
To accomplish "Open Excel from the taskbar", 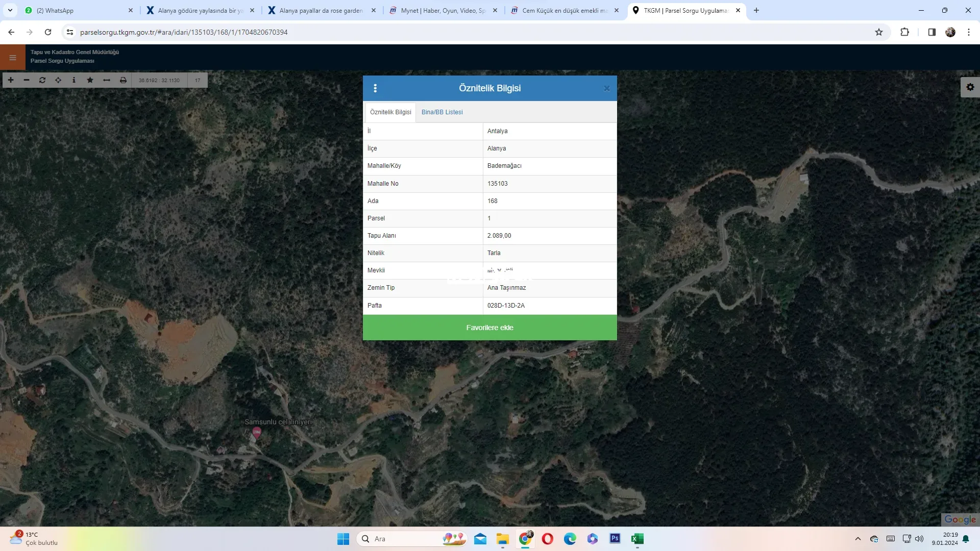I will (x=637, y=539).
